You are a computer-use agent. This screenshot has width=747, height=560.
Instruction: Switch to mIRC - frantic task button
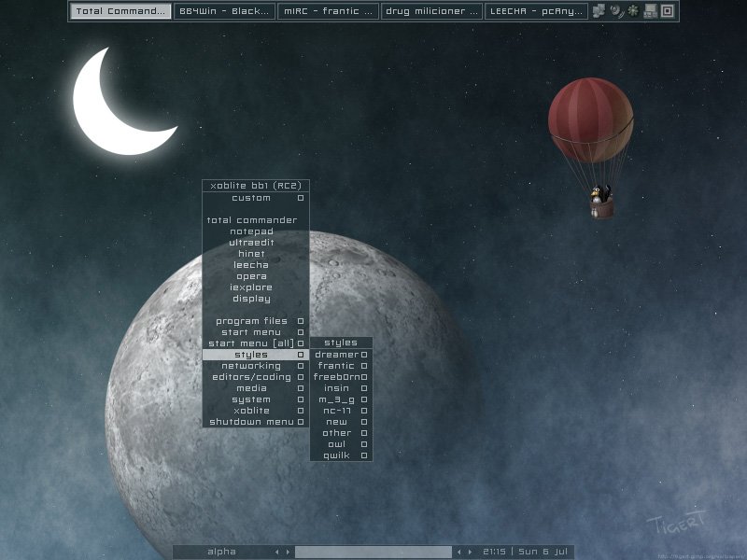click(x=328, y=11)
